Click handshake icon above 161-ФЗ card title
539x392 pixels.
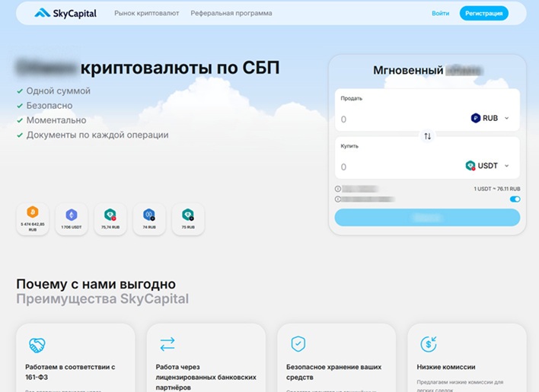[x=37, y=345]
